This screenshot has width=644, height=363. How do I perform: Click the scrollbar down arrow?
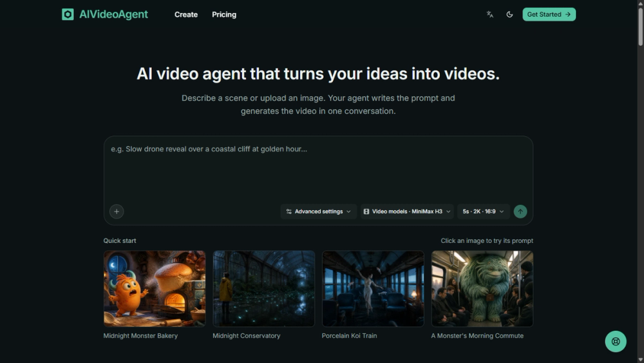point(640,360)
